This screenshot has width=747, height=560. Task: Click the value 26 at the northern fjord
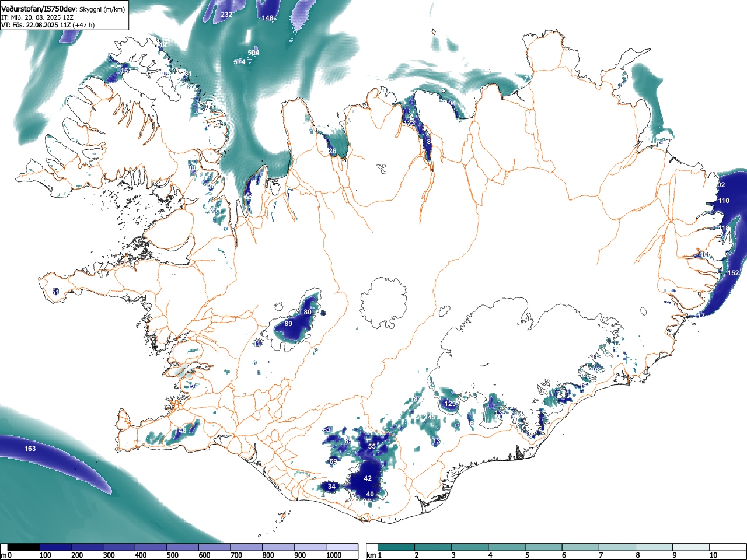[333, 152]
